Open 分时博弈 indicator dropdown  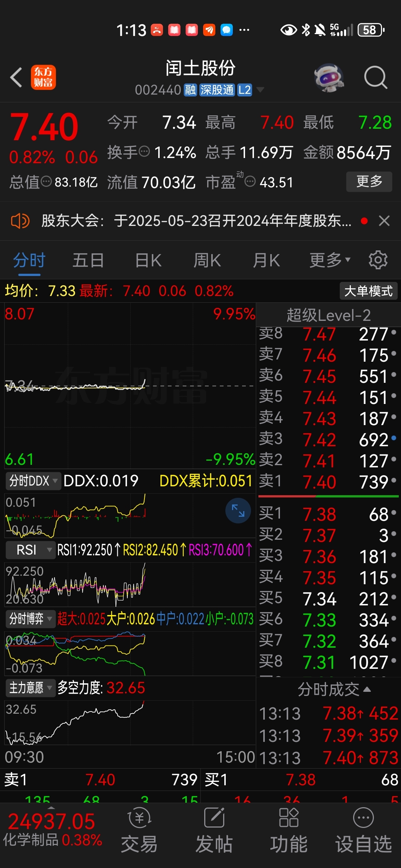tap(30, 619)
